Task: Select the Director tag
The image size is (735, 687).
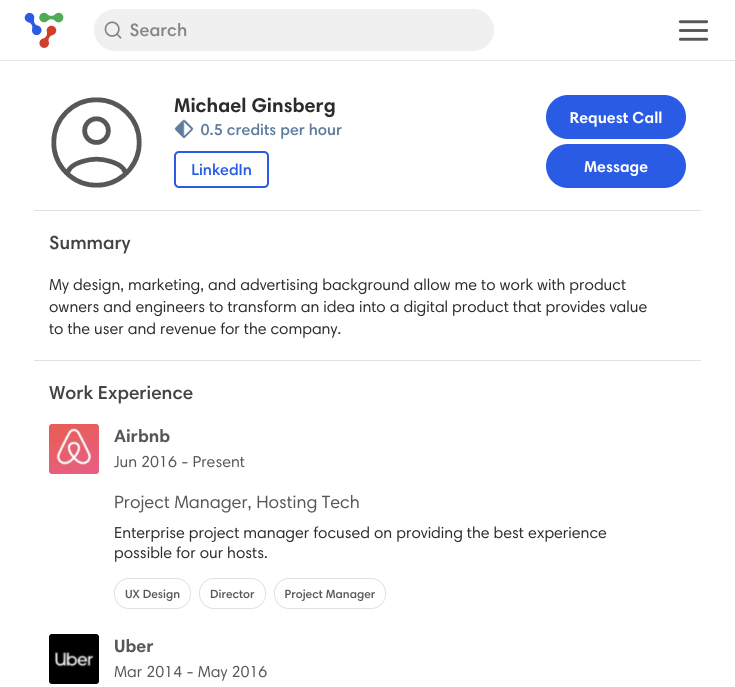Action: coord(232,594)
